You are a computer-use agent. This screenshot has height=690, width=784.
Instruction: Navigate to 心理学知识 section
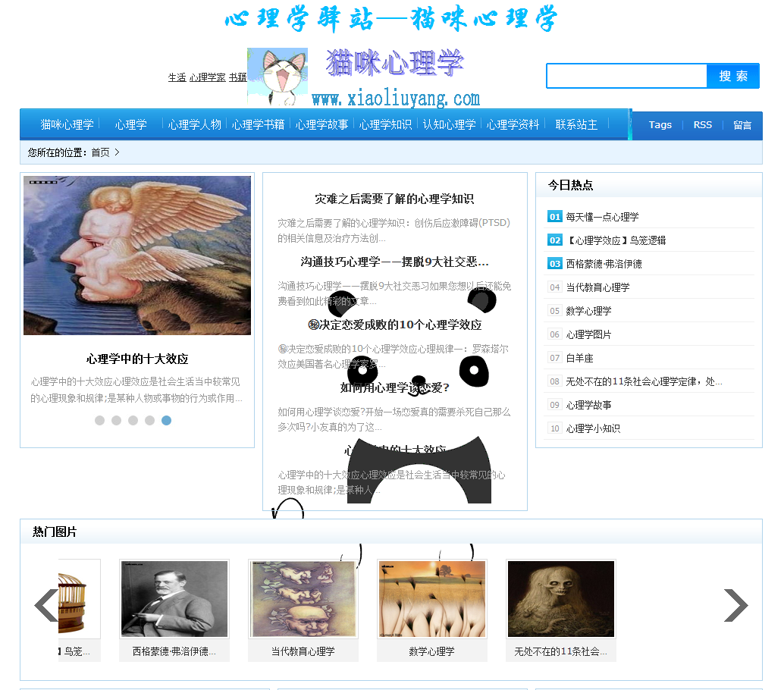tap(385, 124)
